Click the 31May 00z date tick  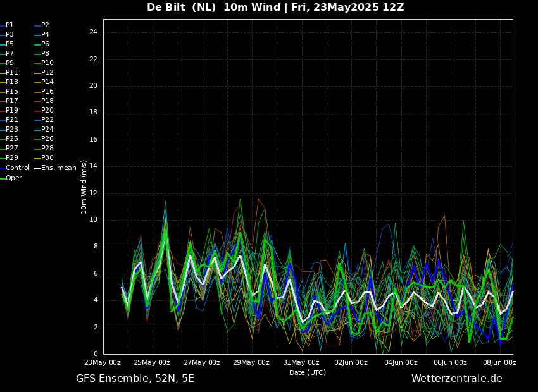pos(301,362)
